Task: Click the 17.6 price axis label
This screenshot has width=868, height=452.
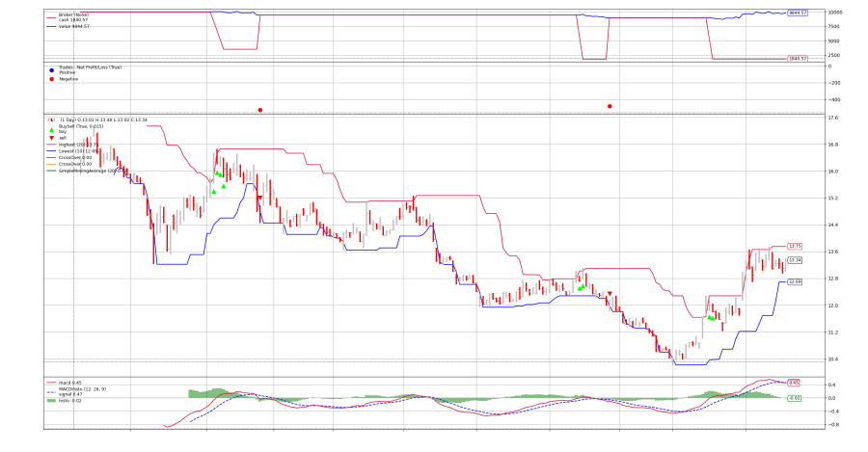Action: click(832, 118)
